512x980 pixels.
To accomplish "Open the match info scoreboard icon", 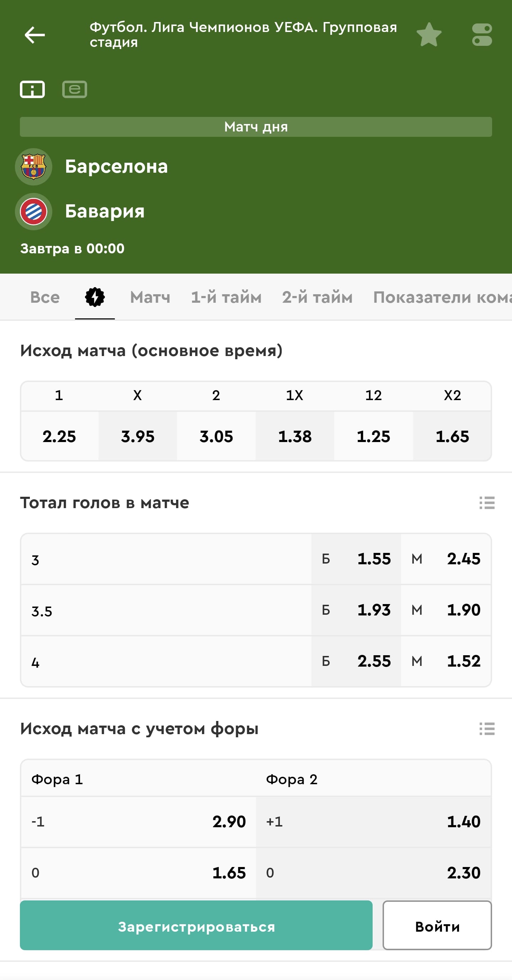I will tap(32, 90).
